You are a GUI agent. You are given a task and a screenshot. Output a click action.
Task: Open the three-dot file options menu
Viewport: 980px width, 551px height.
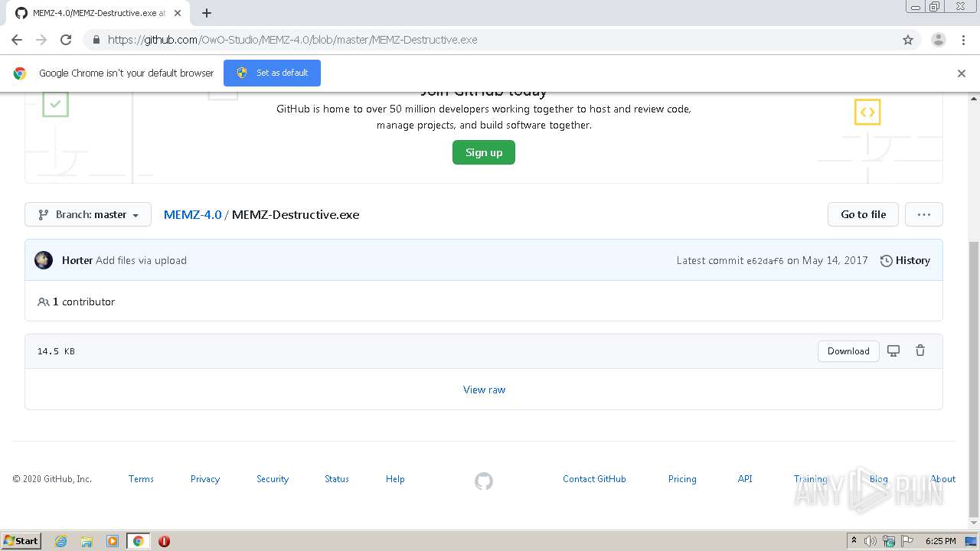924,214
